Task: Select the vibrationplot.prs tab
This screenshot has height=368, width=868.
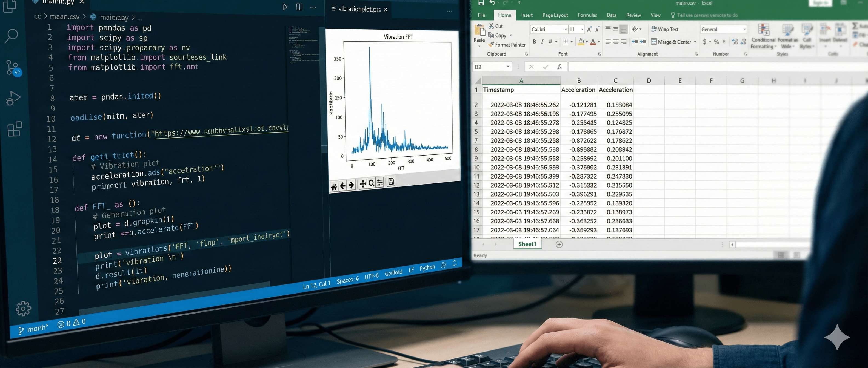Action: click(359, 9)
